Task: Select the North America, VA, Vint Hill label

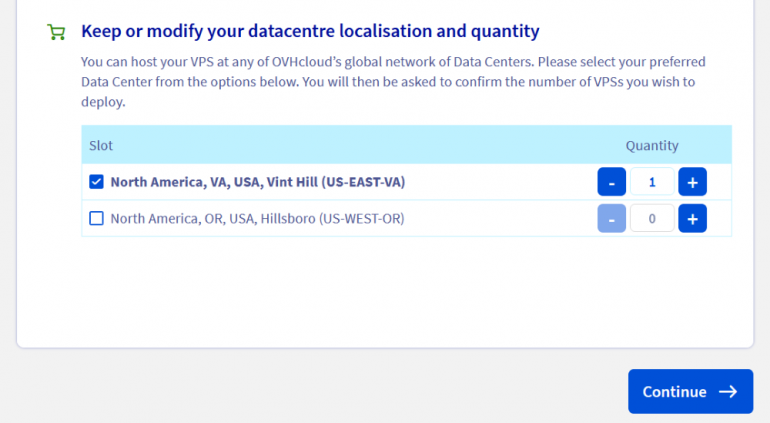Action: [x=257, y=182]
